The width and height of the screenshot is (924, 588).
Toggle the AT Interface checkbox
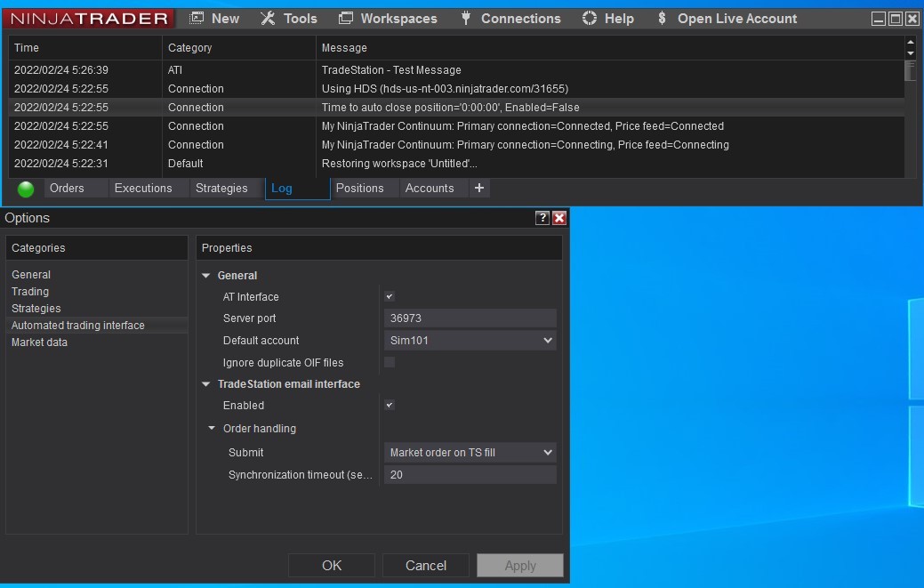390,297
